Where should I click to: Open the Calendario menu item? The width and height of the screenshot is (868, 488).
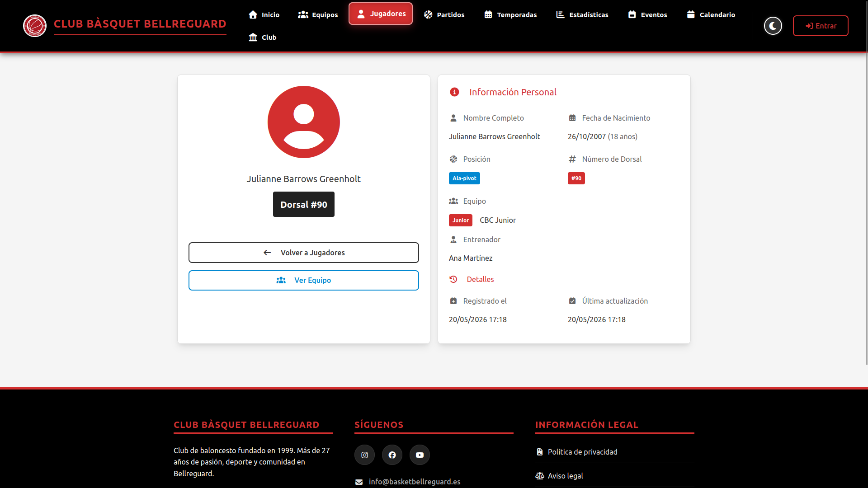pyautogui.click(x=711, y=14)
